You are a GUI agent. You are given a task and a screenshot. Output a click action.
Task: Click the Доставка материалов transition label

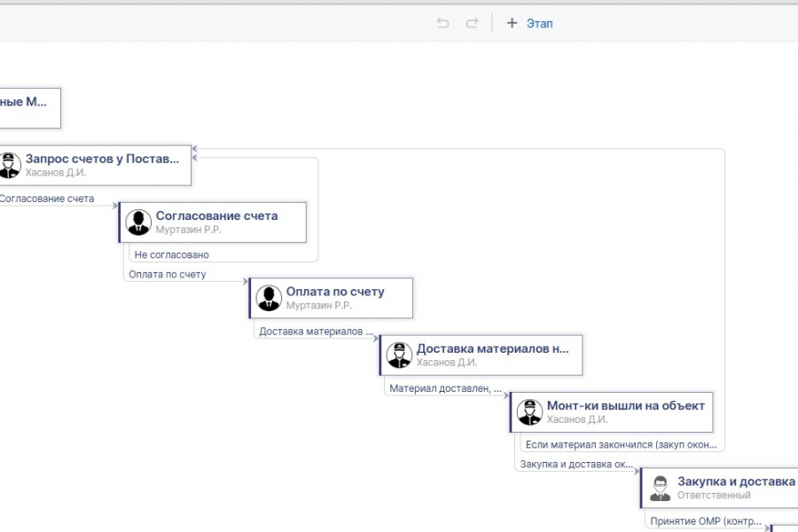310,331
